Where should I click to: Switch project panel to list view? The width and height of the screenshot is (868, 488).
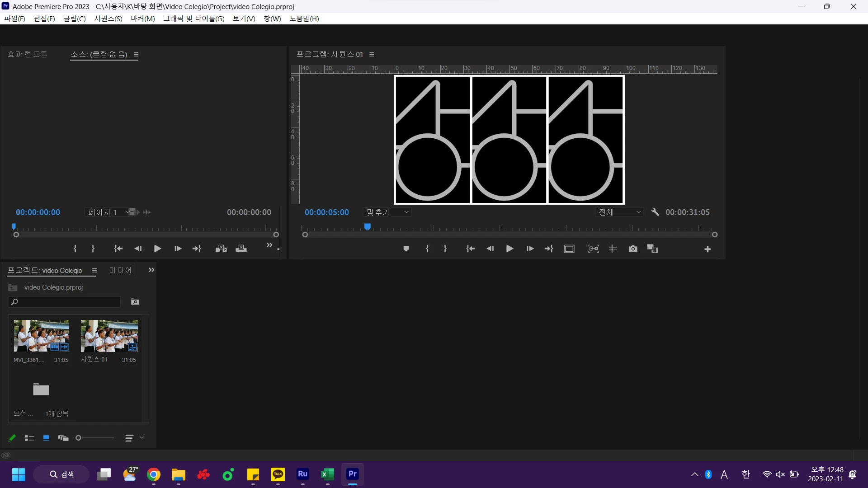[x=29, y=438]
